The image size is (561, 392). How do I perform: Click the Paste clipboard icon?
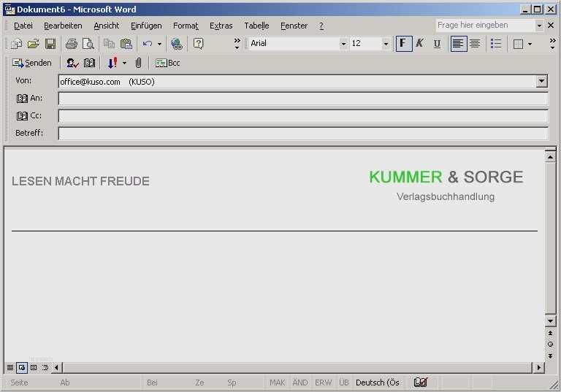(126, 44)
